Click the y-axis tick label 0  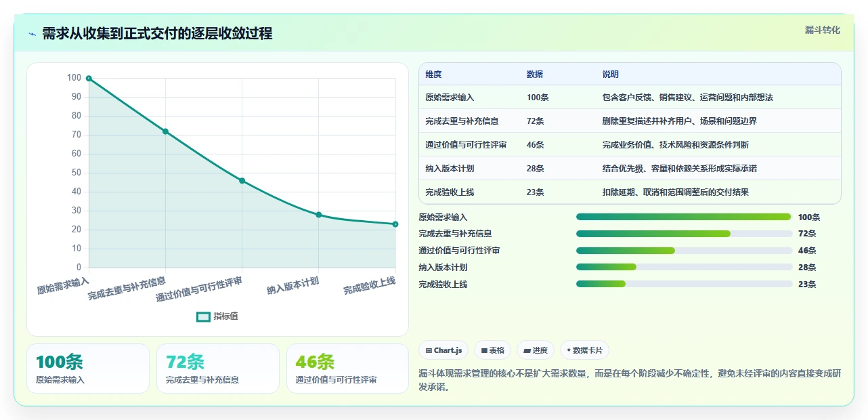pos(79,268)
